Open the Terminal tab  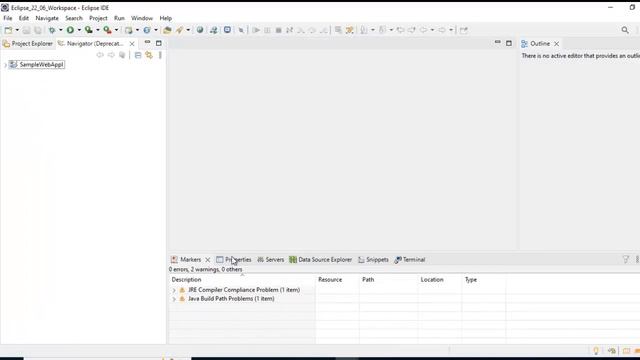tap(410, 260)
